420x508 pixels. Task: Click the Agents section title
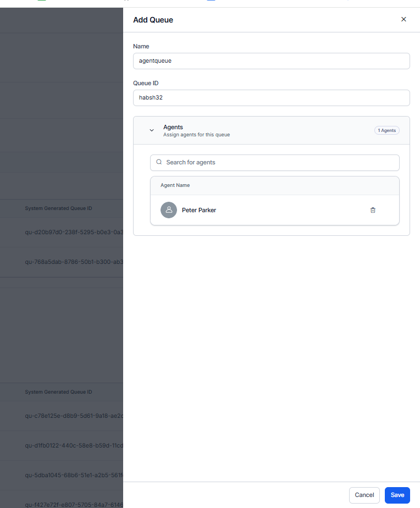[173, 127]
